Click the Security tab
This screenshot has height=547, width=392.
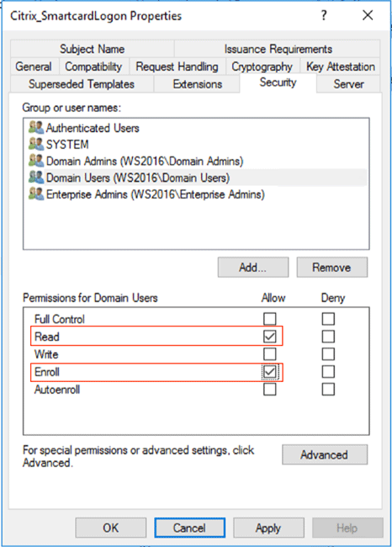pos(278,82)
